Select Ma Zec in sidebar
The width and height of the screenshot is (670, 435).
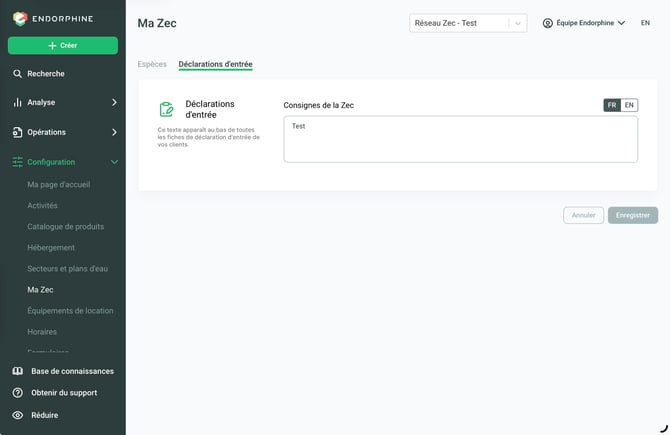tap(40, 290)
